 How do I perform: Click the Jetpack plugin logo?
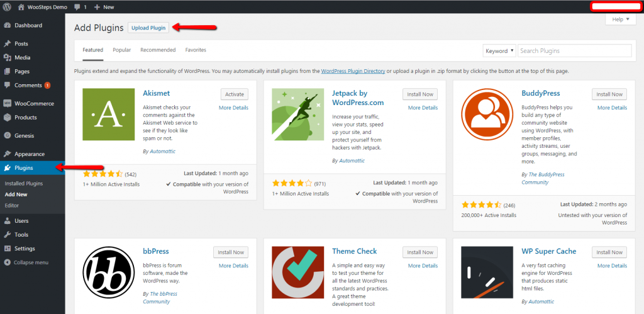[297, 115]
